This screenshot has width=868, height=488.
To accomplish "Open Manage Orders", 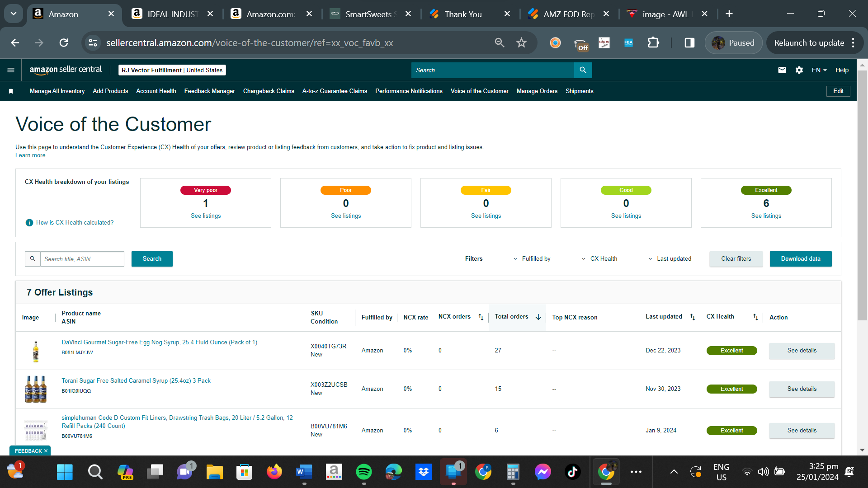I will click(x=537, y=91).
